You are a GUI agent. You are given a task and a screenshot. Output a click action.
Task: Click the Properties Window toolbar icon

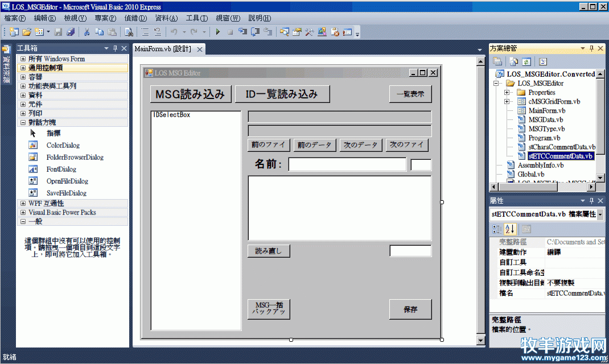click(297, 32)
